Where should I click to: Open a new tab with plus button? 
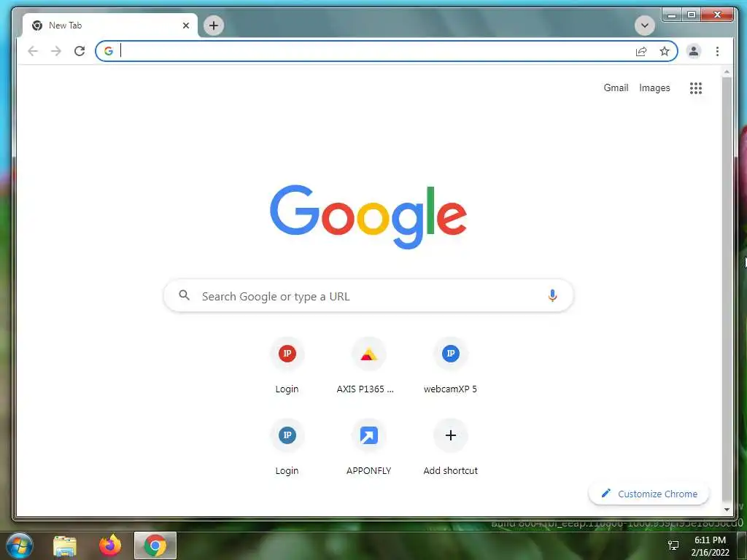tap(214, 26)
